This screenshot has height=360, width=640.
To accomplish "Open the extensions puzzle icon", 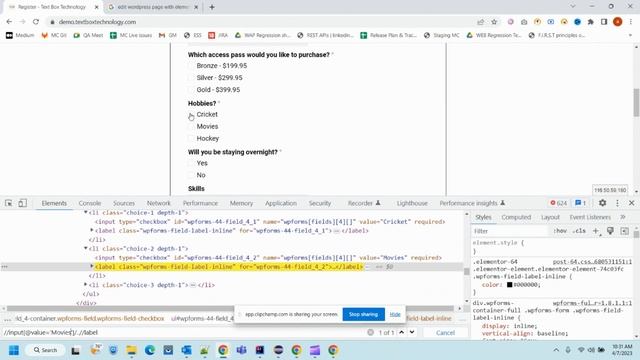I will 591,22.
